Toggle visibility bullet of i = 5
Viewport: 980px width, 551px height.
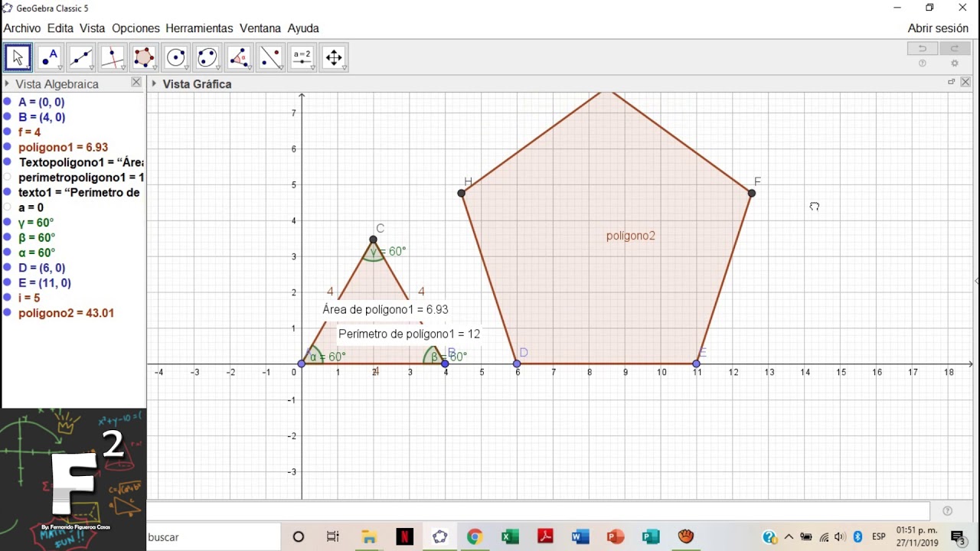pyautogui.click(x=8, y=298)
